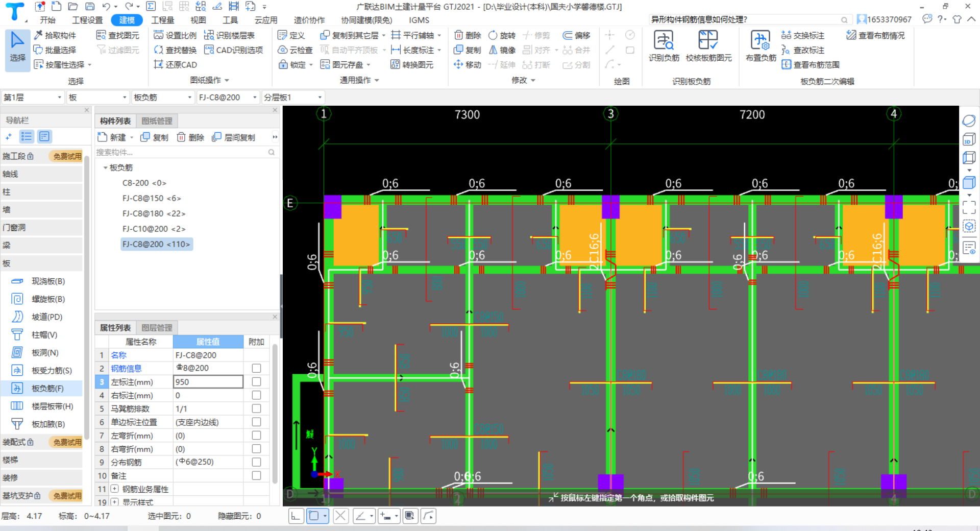The image size is (980, 531).
Task: Toggle 附加 checkbox for 右弯折(mm) row
Action: (256, 449)
